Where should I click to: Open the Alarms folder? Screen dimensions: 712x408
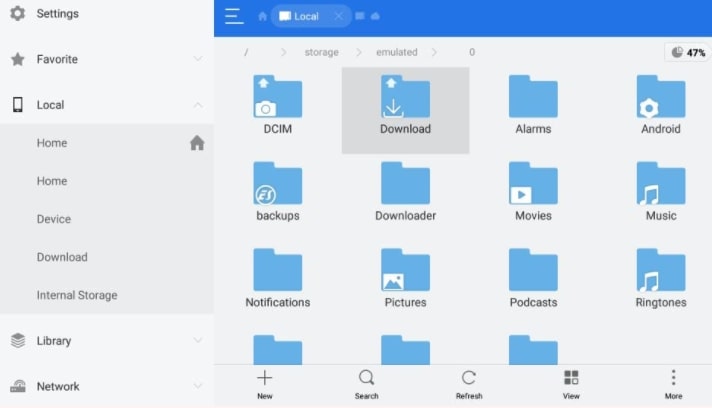(x=533, y=105)
